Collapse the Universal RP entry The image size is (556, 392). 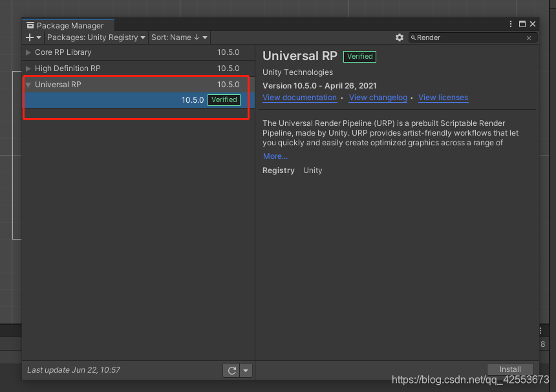pyautogui.click(x=28, y=85)
